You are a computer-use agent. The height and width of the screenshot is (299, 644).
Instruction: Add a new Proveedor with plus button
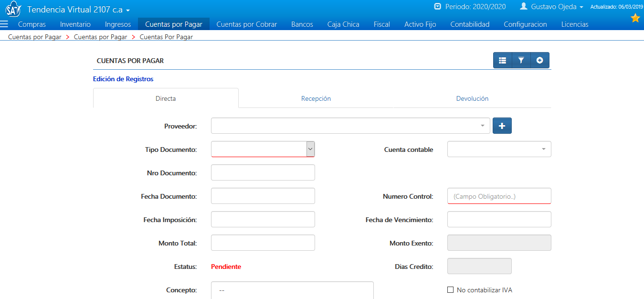(x=502, y=126)
